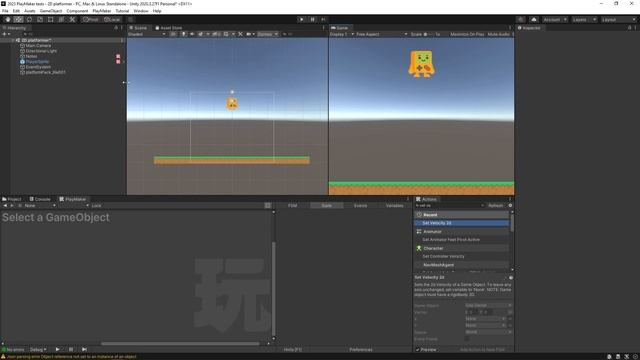
Task: Switch to the Asset Store tab
Action: point(169,28)
